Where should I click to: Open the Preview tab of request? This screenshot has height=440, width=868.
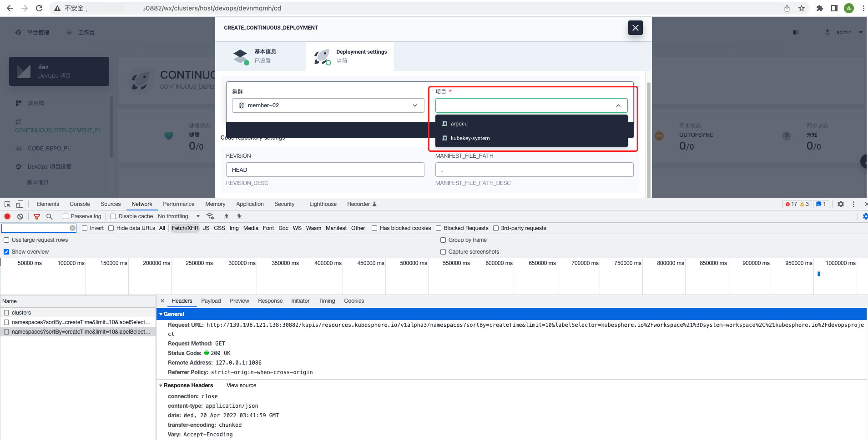pyautogui.click(x=239, y=301)
